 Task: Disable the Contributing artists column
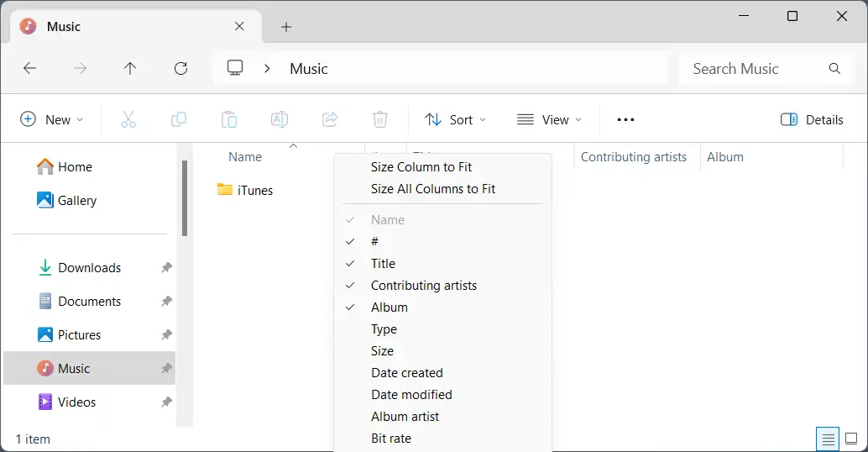tap(423, 286)
